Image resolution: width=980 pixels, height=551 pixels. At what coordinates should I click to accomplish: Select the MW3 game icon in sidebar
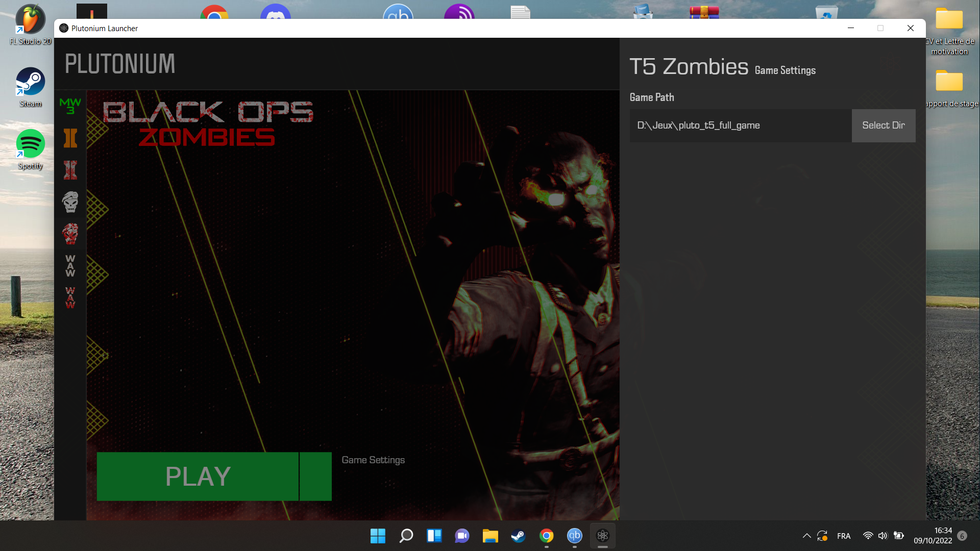pos(70,106)
